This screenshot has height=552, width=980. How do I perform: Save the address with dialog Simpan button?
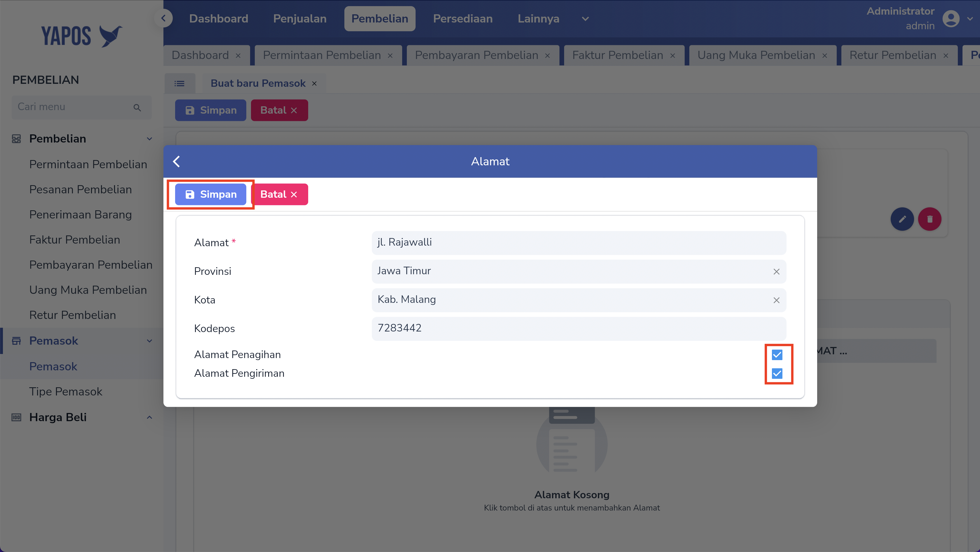pos(210,195)
